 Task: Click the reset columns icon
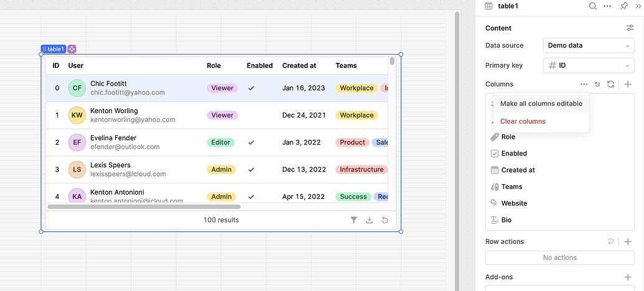[597, 84]
